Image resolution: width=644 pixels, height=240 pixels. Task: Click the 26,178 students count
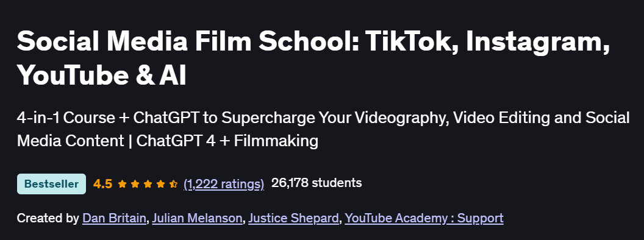tap(317, 183)
